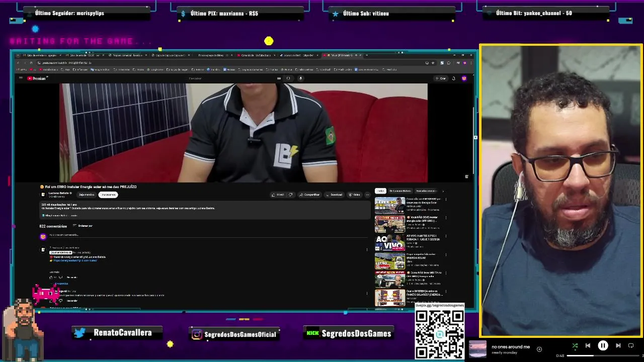Open options for the first recommended video
The height and width of the screenshot is (362, 644).
coord(446,199)
